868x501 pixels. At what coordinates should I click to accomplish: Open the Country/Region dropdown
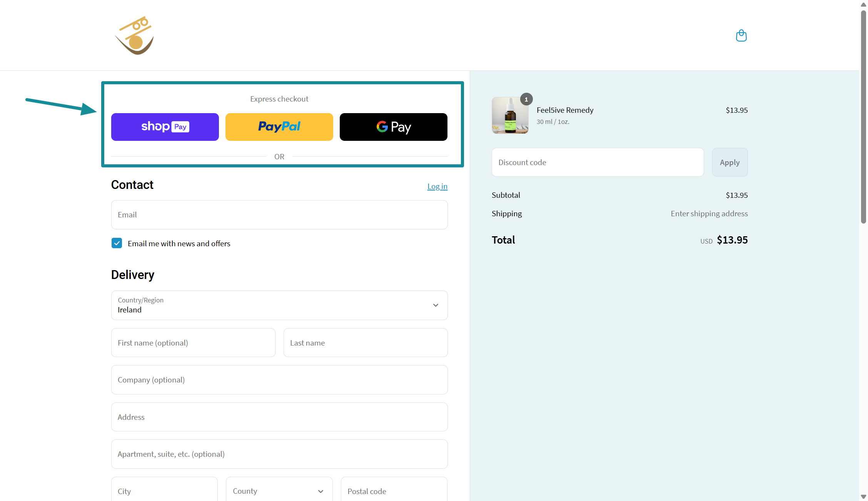pos(279,305)
